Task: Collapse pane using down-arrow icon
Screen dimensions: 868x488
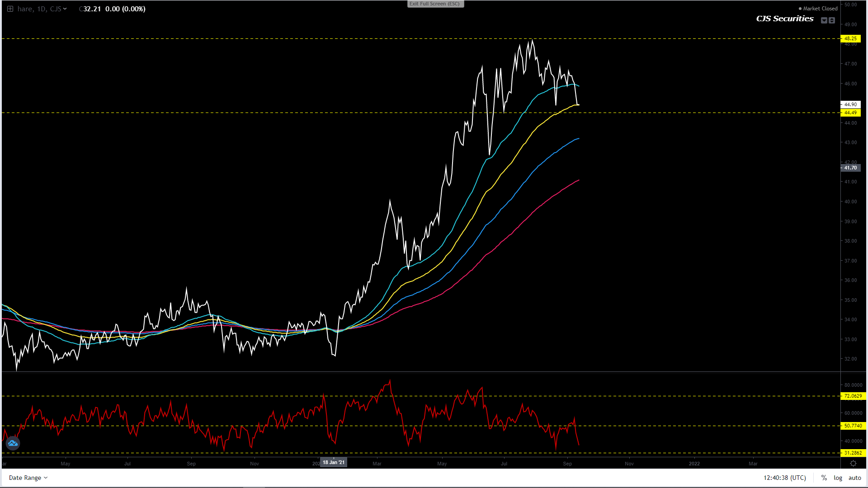Action: 824,20
